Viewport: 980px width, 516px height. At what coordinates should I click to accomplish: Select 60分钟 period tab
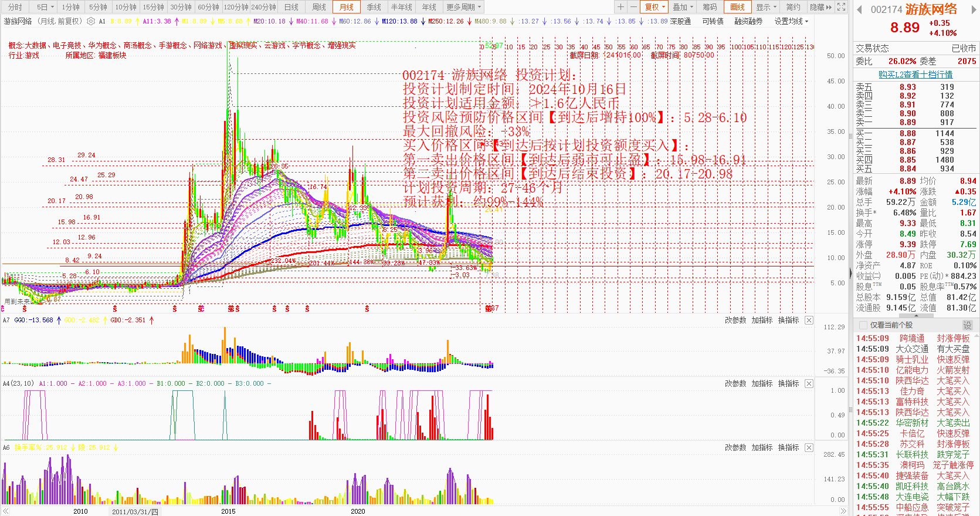(x=208, y=7)
